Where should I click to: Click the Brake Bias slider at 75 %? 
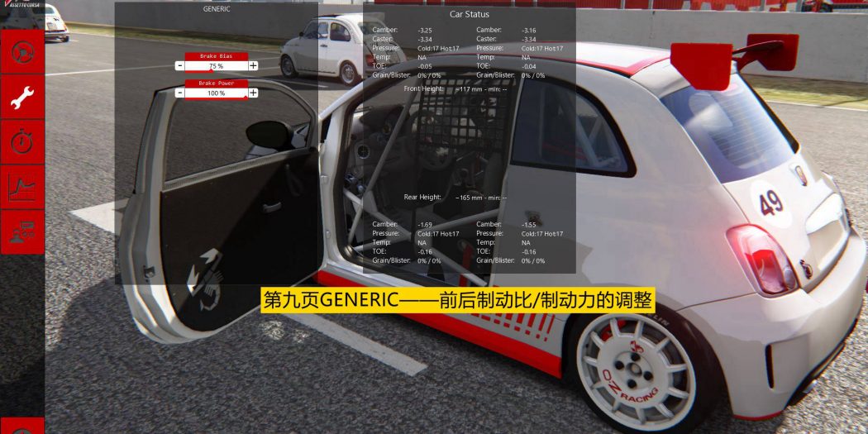[217, 66]
